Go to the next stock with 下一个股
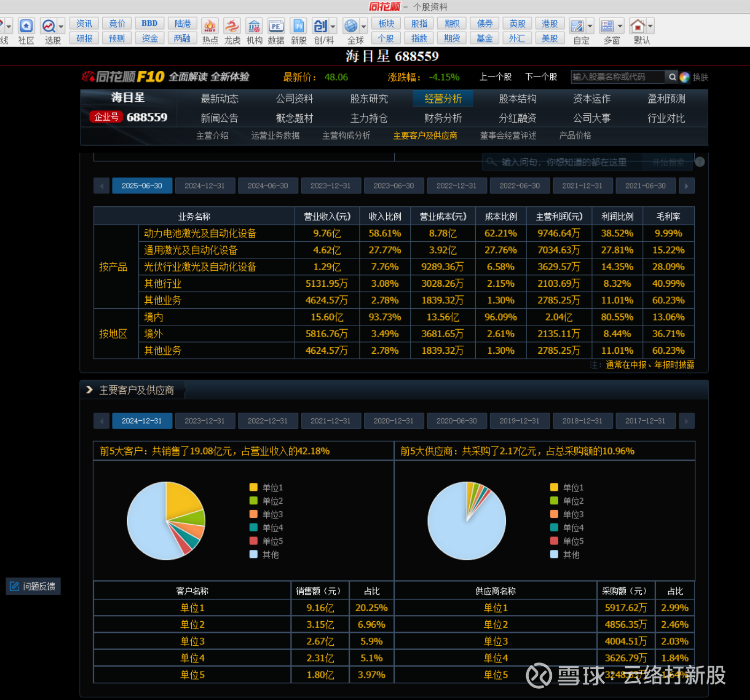The width and height of the screenshot is (750, 700). pos(541,77)
